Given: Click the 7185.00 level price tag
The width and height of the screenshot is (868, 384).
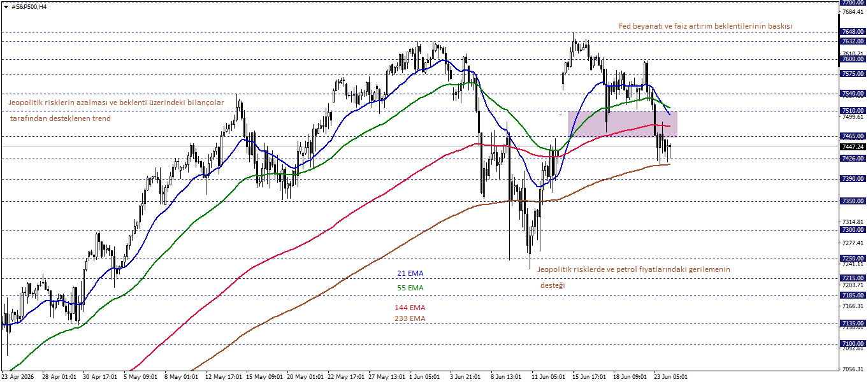Looking at the screenshot, I should coord(853,295).
